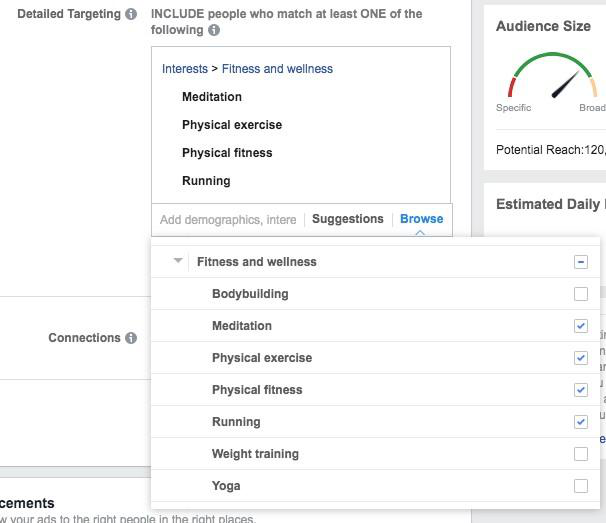This screenshot has width=606, height=523.
Task: Open the Suggestions tab
Action: (347, 219)
